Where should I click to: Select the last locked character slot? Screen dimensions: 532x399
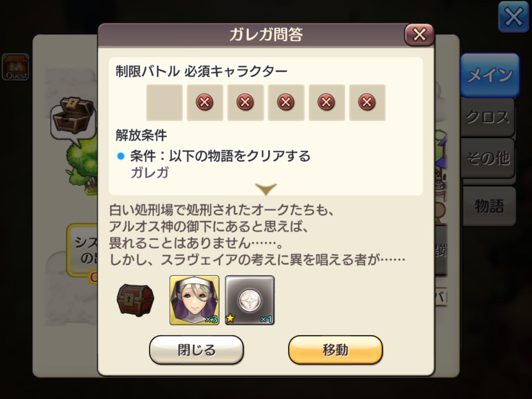click(x=367, y=102)
